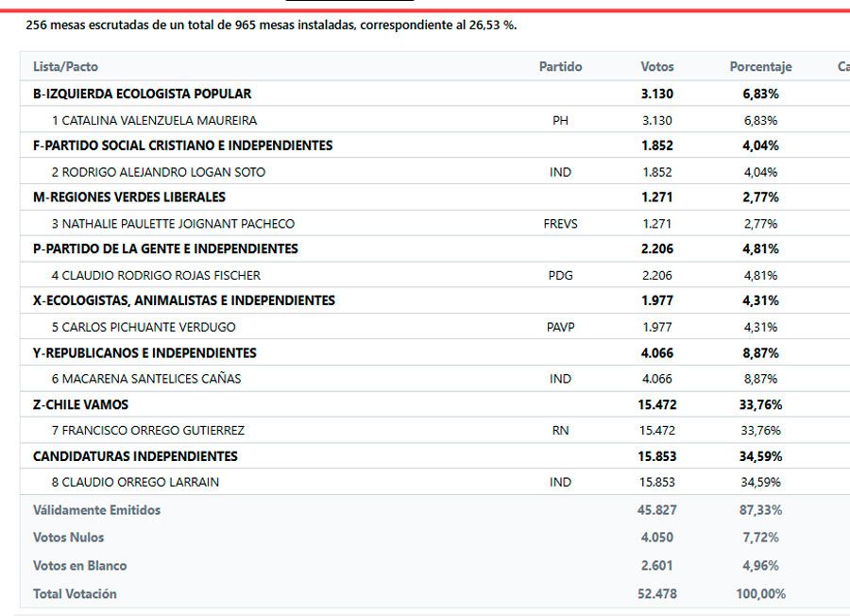Click the Porcentaje column header
Screen dimensions: 850x616
760,67
